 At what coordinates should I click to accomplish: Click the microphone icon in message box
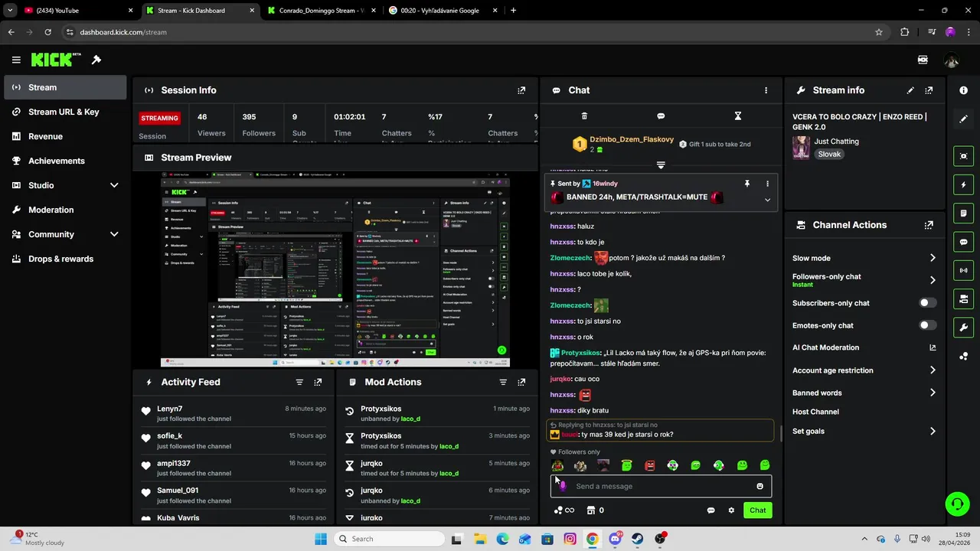pyautogui.click(x=563, y=486)
